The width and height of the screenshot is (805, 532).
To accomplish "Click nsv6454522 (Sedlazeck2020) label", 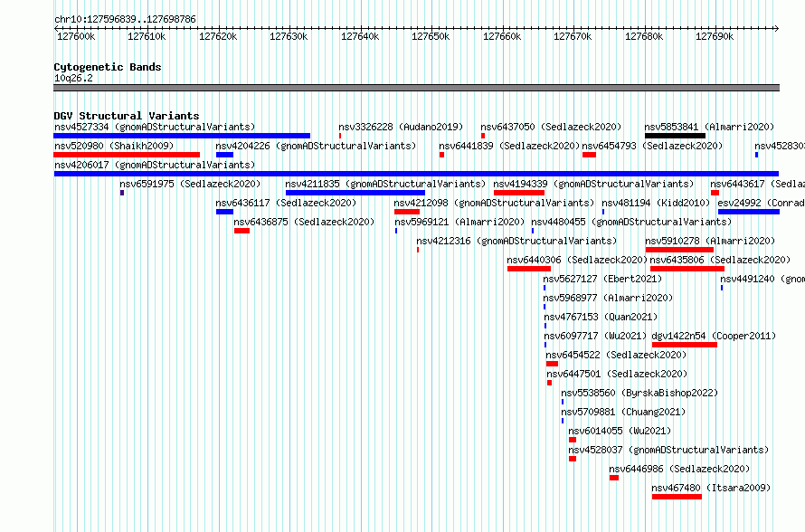I will [616, 355].
